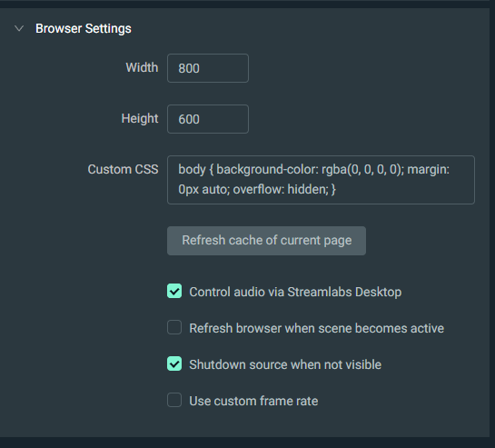Place cursor on the 800 width value
The image size is (495, 448).
(x=189, y=68)
